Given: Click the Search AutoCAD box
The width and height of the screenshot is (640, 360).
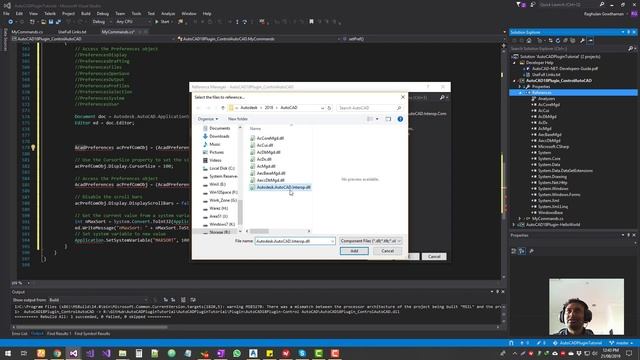Looking at the screenshot, I should 369,108.
